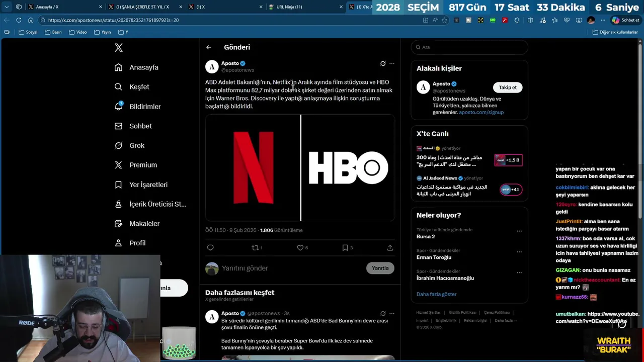Click Takip et follow button

click(508, 87)
